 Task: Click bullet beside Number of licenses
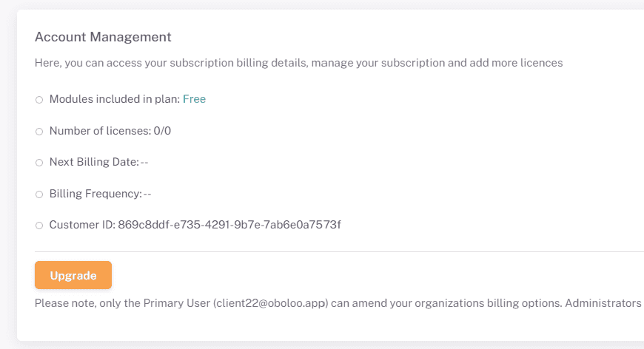pyautogui.click(x=39, y=132)
